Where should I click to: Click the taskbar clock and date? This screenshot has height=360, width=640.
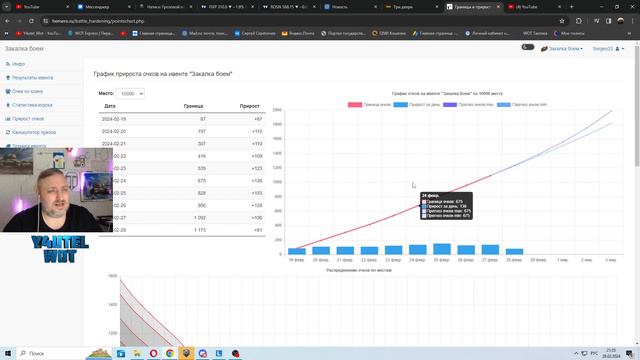[611, 353]
